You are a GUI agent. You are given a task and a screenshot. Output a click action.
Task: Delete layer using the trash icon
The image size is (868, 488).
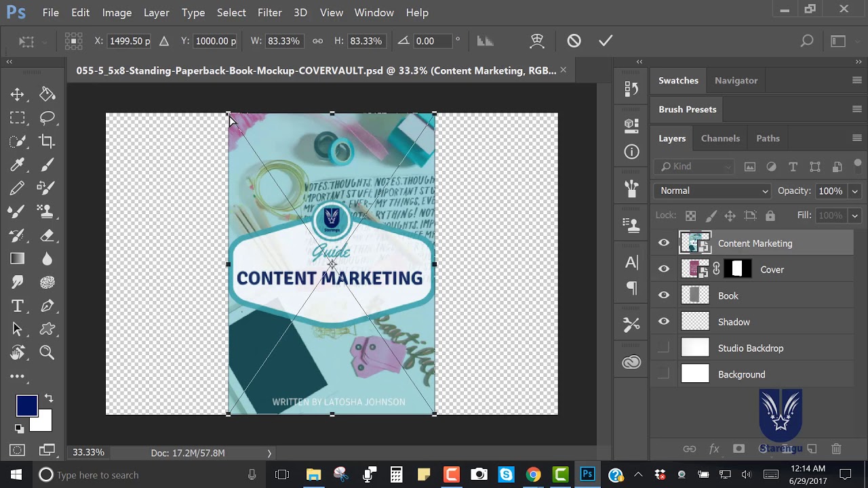[836, 449]
